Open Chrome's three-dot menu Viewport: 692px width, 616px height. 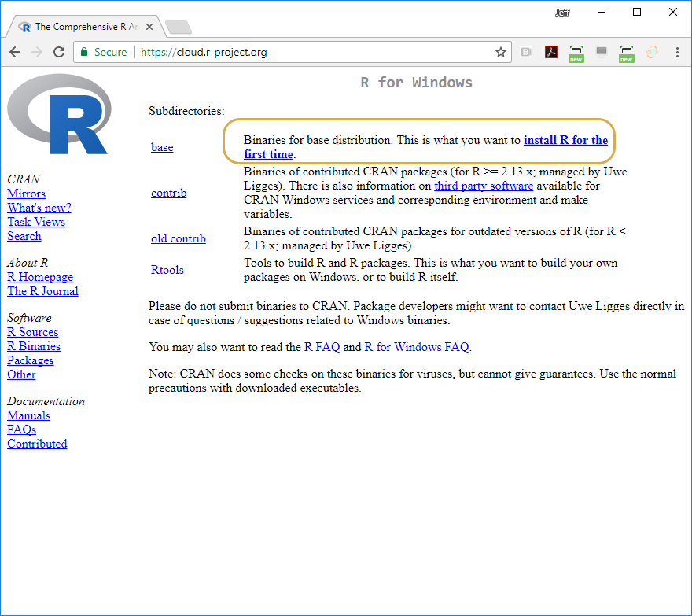677,52
